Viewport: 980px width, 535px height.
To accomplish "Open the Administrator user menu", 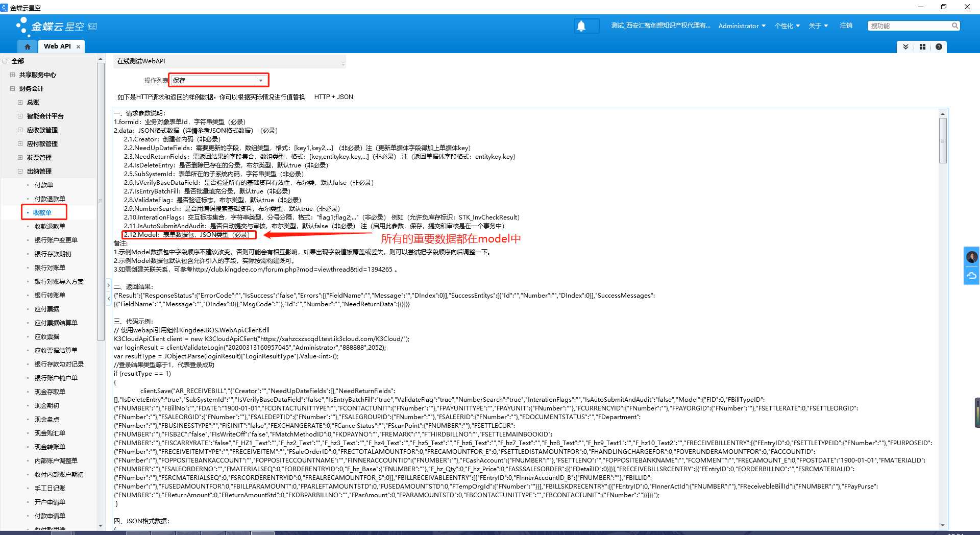I will tap(742, 26).
